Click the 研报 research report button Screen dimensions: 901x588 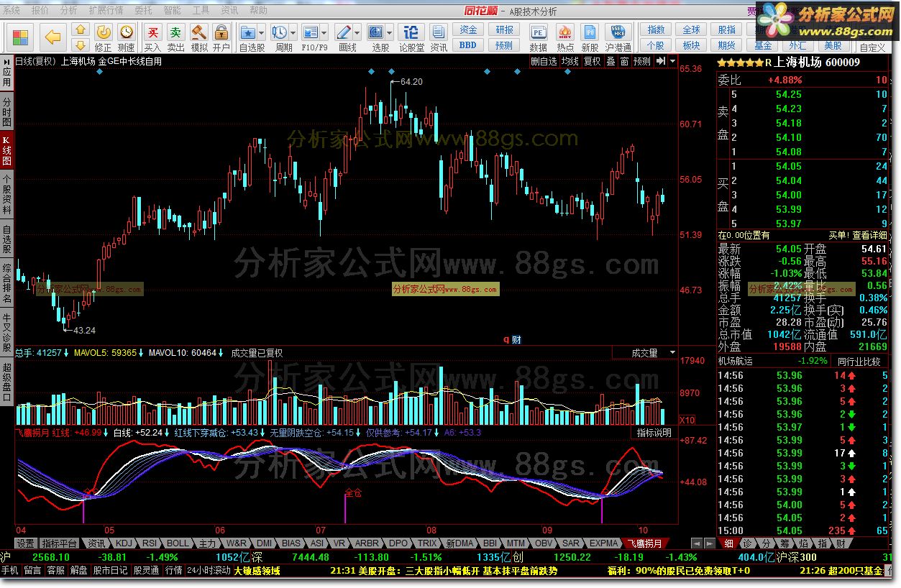(x=505, y=30)
